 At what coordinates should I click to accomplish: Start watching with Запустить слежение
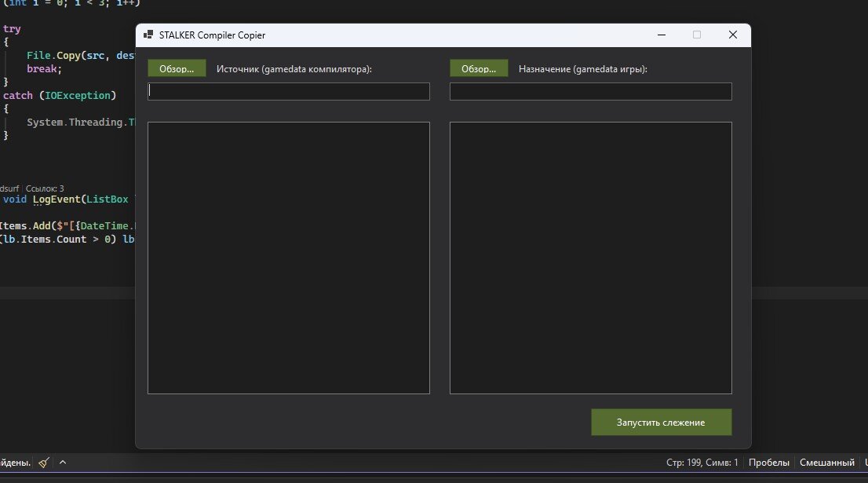662,422
